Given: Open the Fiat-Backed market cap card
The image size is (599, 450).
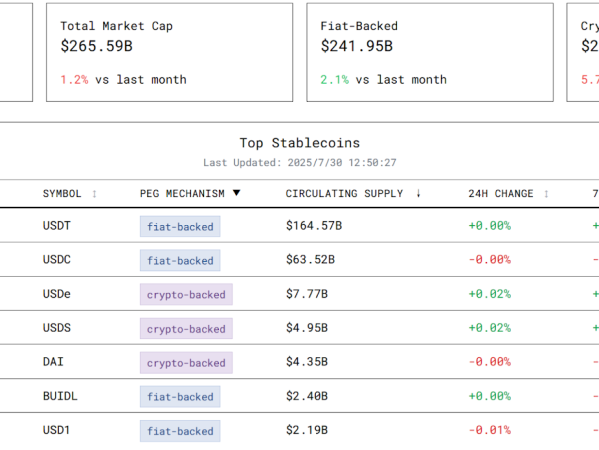Looking at the screenshot, I should point(430,52).
